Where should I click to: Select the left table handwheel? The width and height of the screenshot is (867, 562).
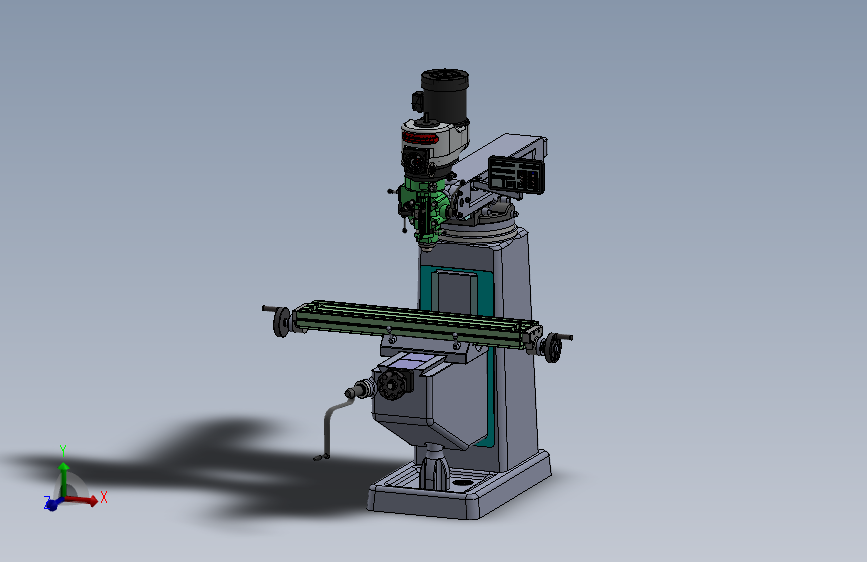[x=281, y=322]
